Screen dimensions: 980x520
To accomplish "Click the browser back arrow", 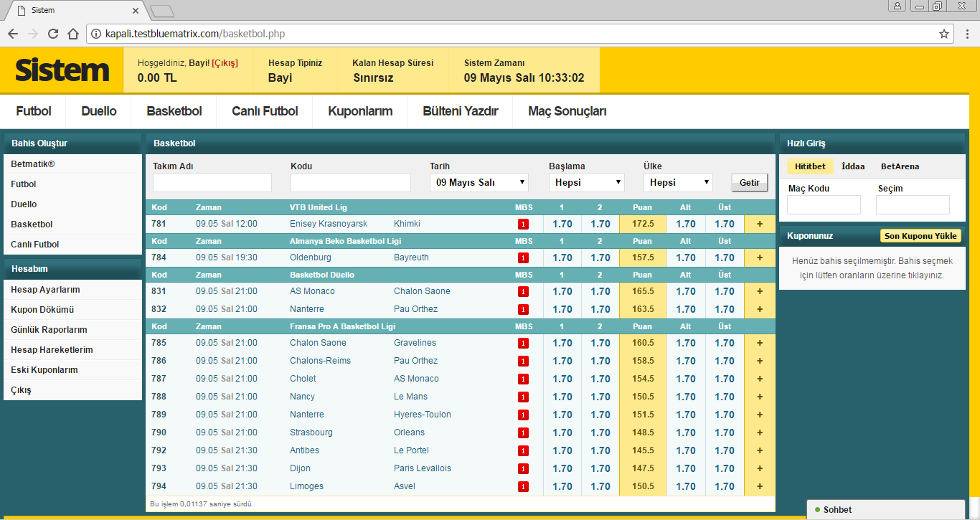I will click(12, 34).
